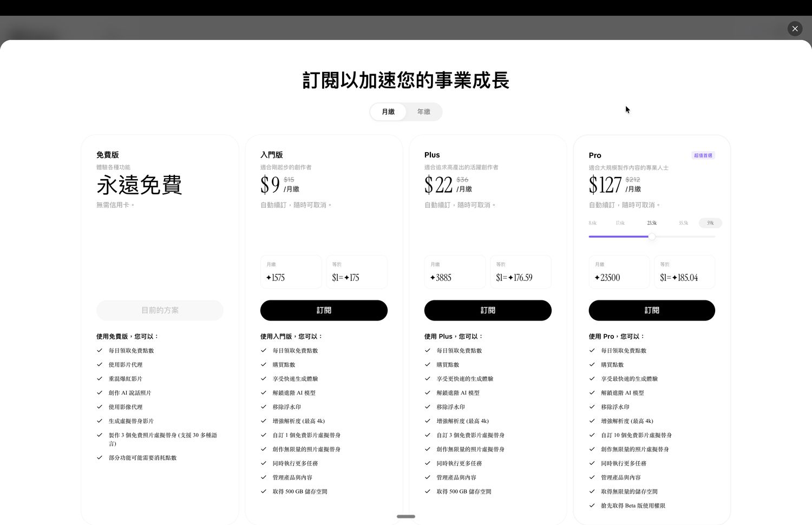Click the $1=✦185.04 rate box

pyautogui.click(x=685, y=272)
